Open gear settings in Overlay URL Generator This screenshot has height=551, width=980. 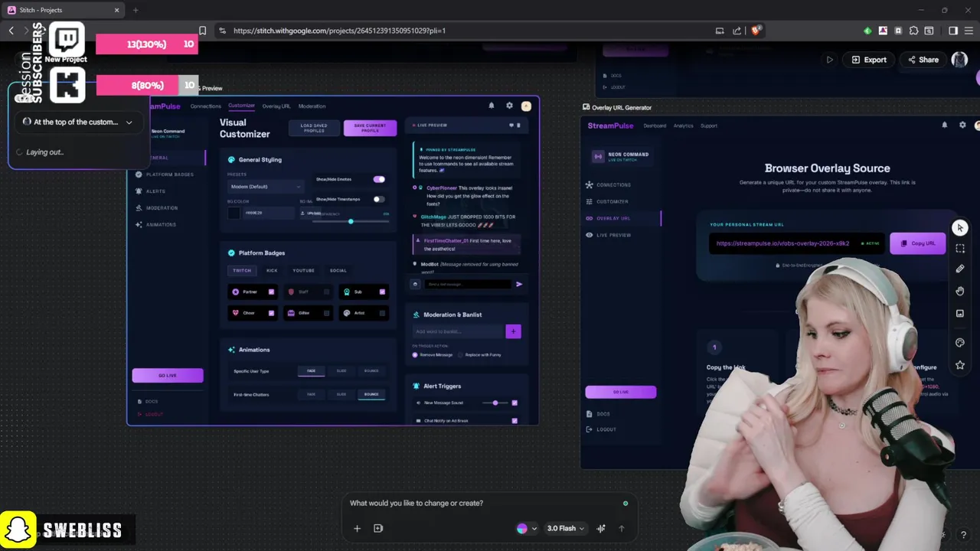pyautogui.click(x=962, y=125)
